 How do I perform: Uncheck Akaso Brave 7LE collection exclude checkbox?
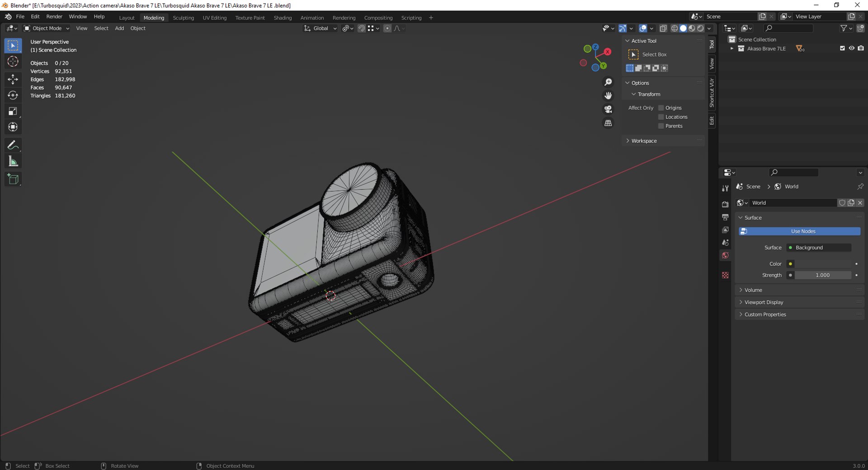coord(842,48)
